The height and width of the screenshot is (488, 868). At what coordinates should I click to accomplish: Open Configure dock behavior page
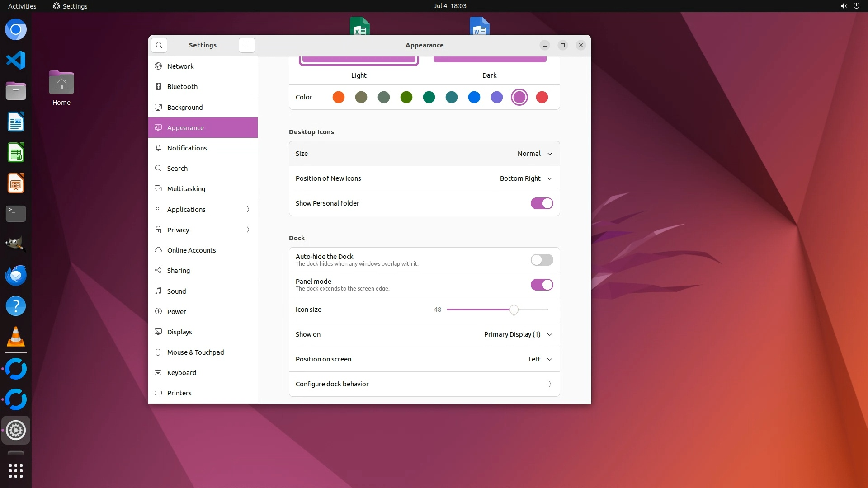[x=424, y=384]
